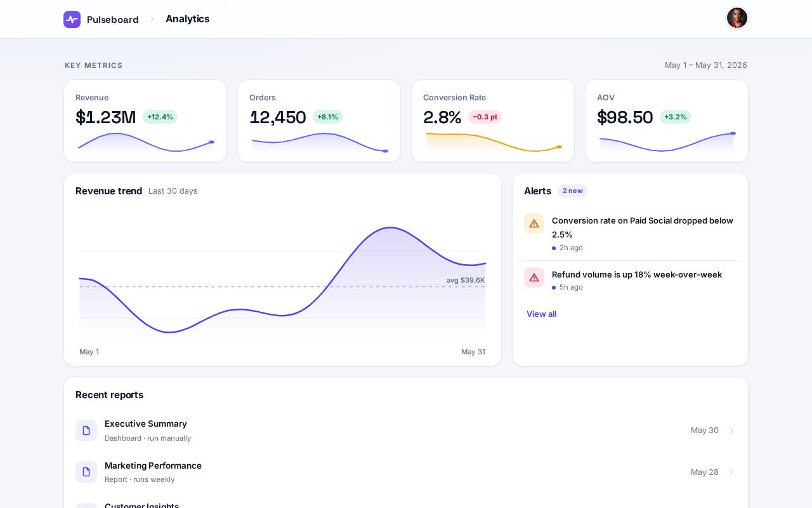Click the Last 30 days label
The width and height of the screenshot is (812, 508).
tap(173, 191)
